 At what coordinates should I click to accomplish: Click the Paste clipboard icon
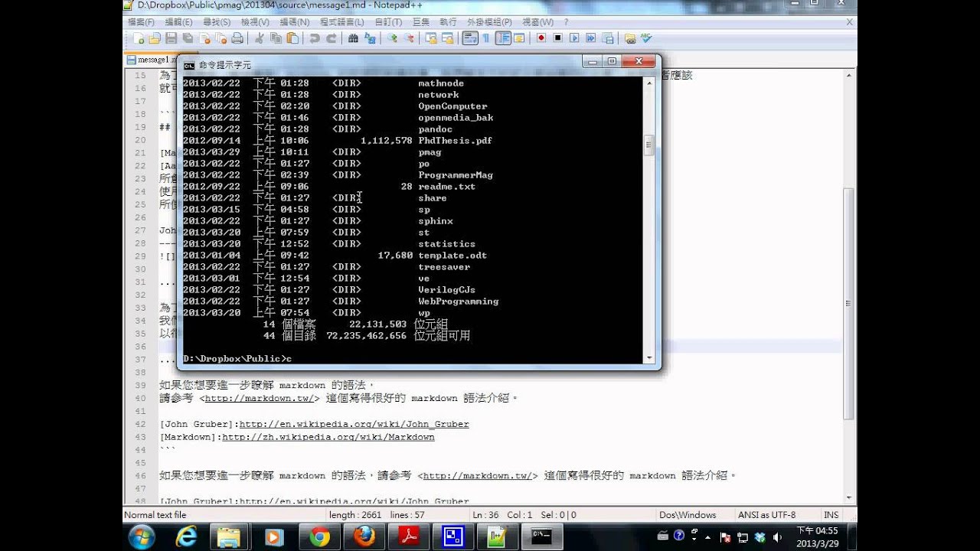coord(292,38)
